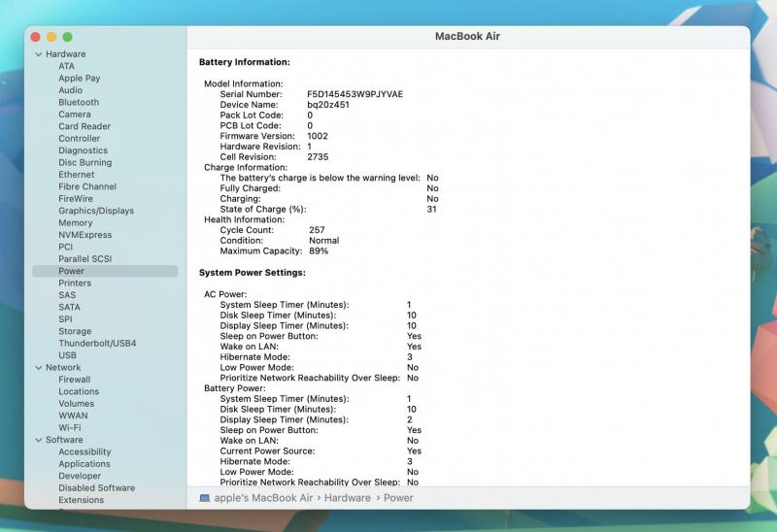Screen dimensions: 777x532
Task: View Storage information
Action: 75,331
